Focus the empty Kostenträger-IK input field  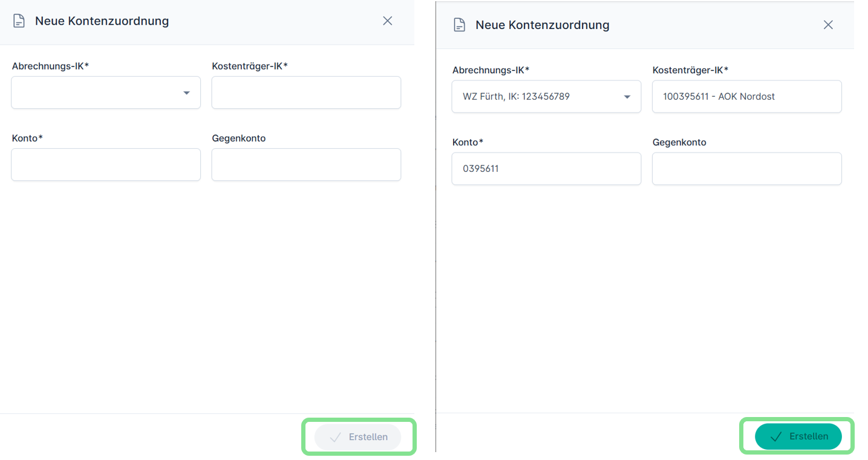click(306, 93)
